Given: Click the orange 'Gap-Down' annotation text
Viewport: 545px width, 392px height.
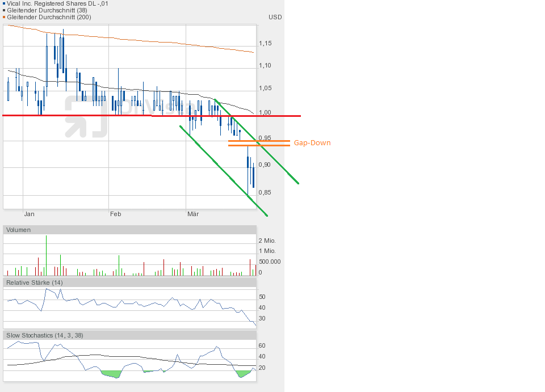Looking at the screenshot, I should [312, 143].
